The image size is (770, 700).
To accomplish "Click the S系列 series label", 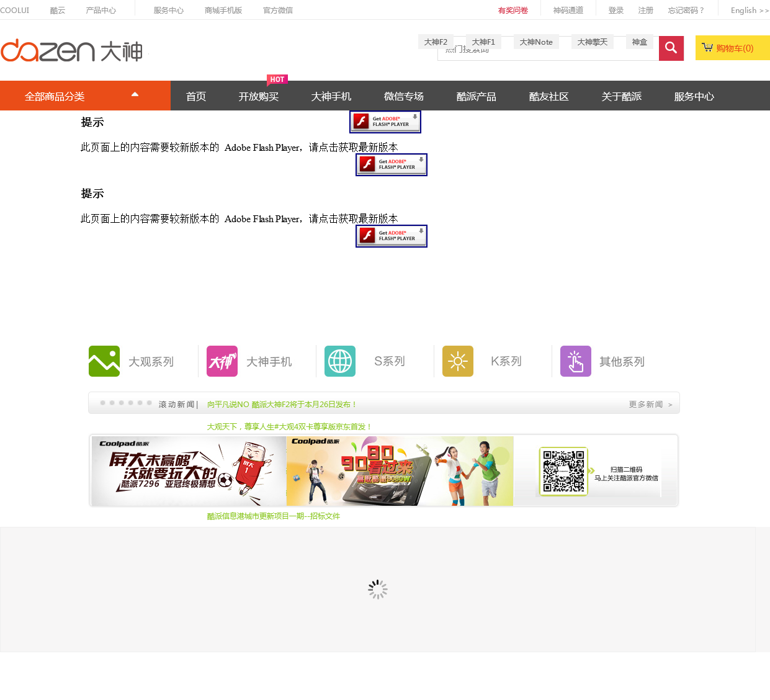I will 390,361.
